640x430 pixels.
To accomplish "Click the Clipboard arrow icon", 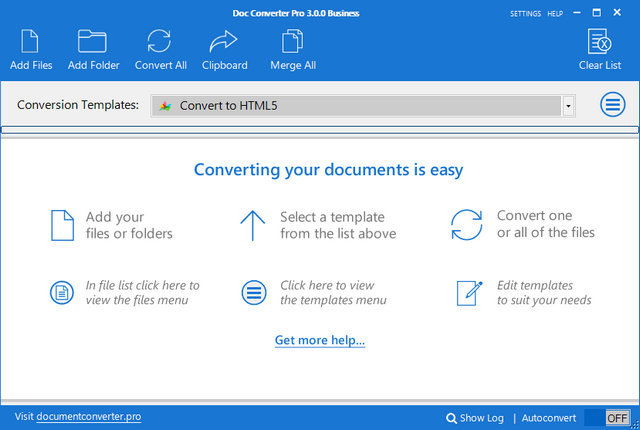I will coord(224,42).
